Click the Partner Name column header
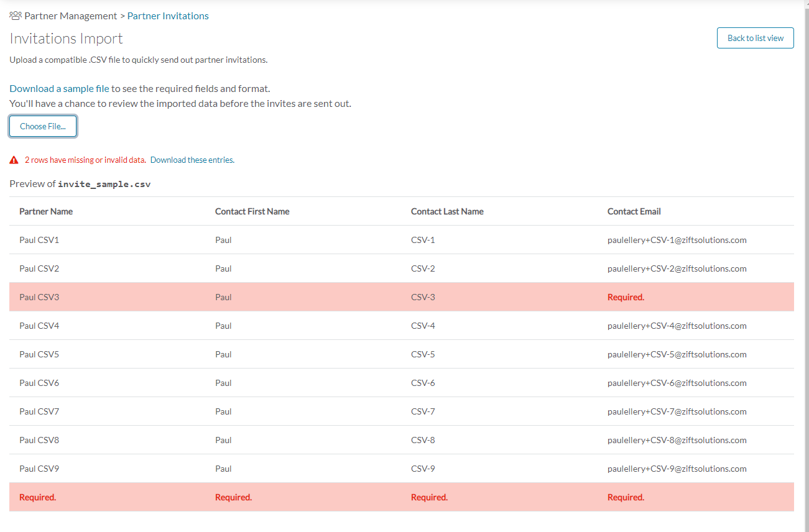Screen dimensions: 809x532 tap(46, 211)
